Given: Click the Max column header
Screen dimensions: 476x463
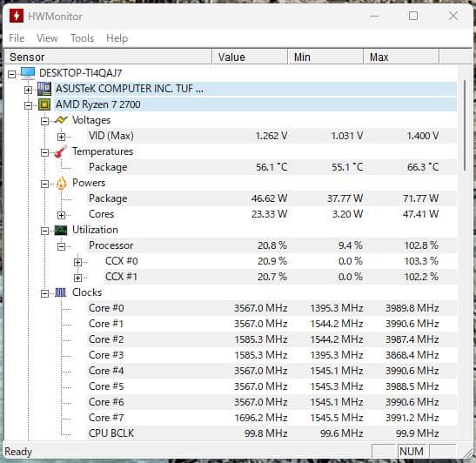Looking at the screenshot, I should 401,57.
